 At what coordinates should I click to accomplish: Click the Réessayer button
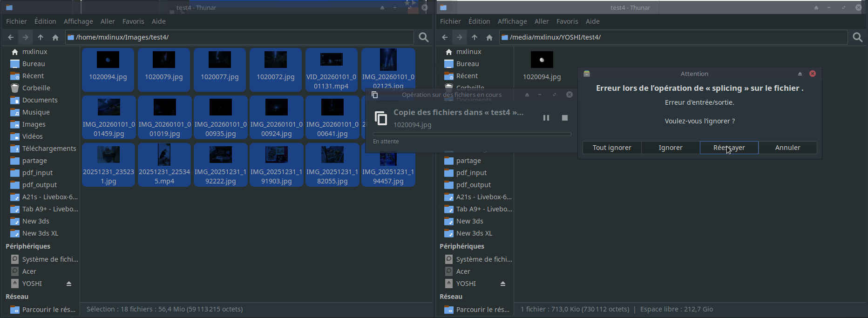[729, 148]
